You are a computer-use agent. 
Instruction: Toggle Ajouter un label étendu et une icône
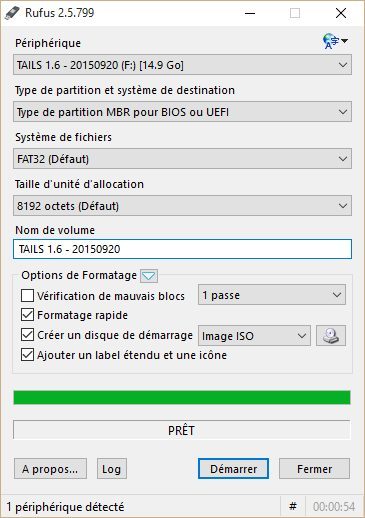click(27, 355)
